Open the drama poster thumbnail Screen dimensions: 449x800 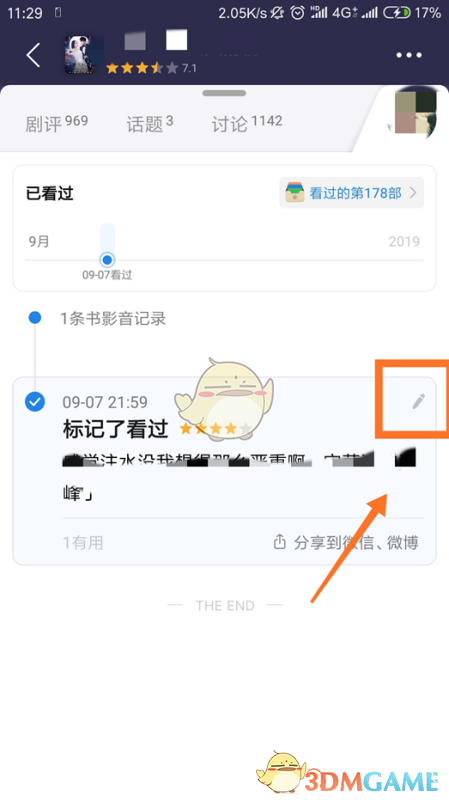tap(80, 55)
